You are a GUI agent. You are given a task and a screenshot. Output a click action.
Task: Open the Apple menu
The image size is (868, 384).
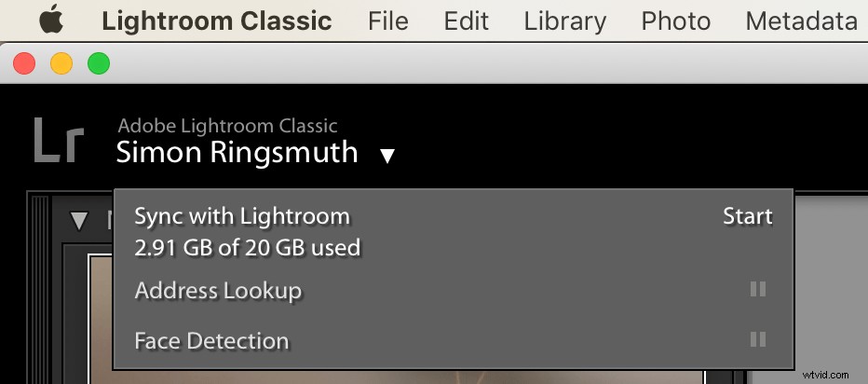tap(51, 20)
